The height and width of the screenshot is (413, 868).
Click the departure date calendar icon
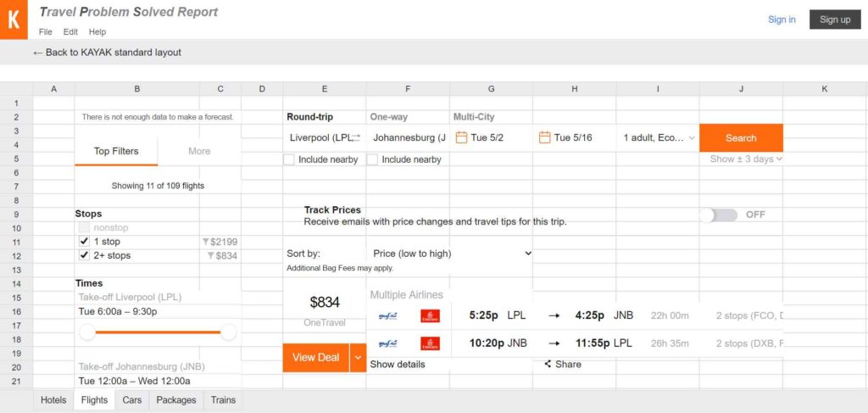click(x=461, y=137)
